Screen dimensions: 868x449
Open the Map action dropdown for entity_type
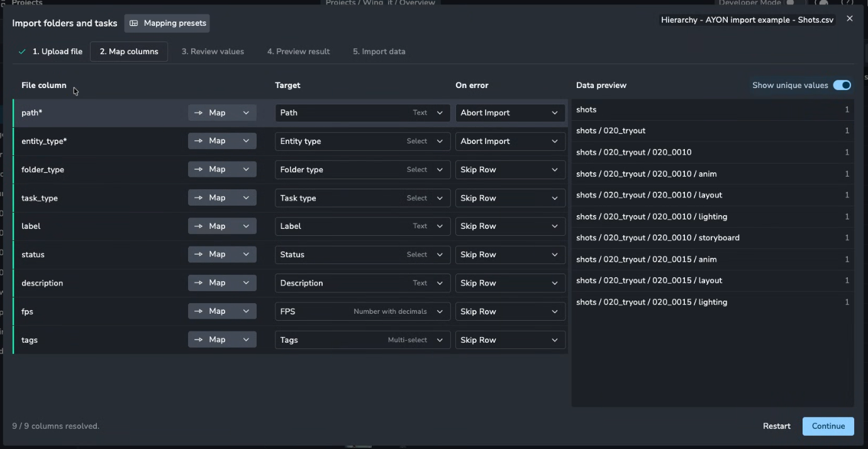(x=222, y=141)
